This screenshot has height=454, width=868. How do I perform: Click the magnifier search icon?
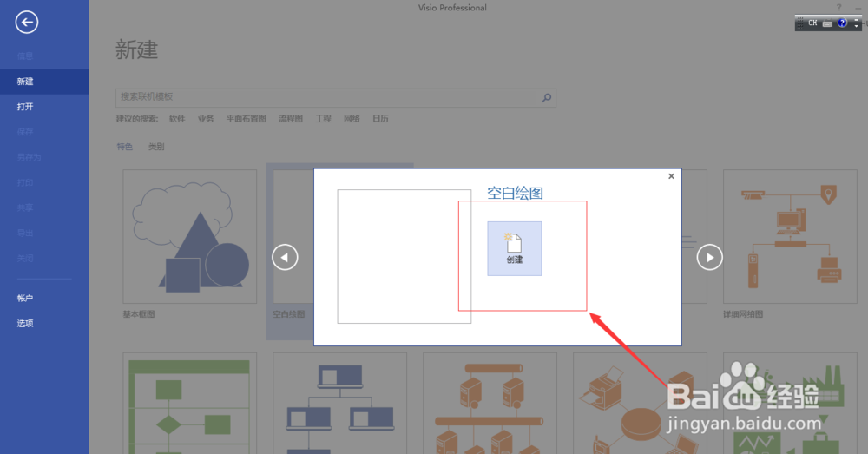[x=547, y=97]
